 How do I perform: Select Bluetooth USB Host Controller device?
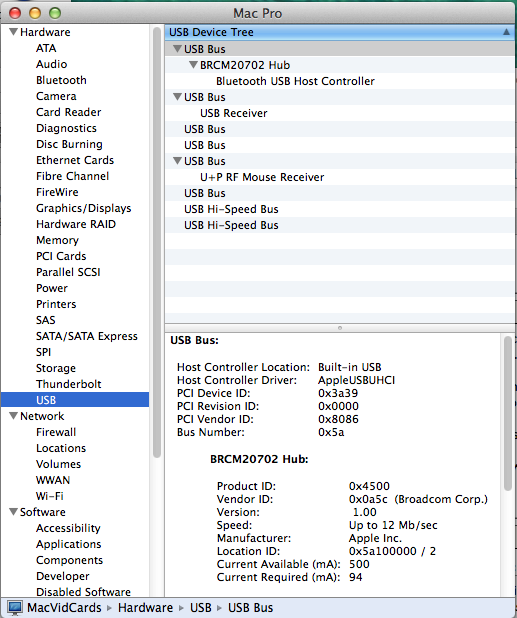pyautogui.click(x=295, y=81)
